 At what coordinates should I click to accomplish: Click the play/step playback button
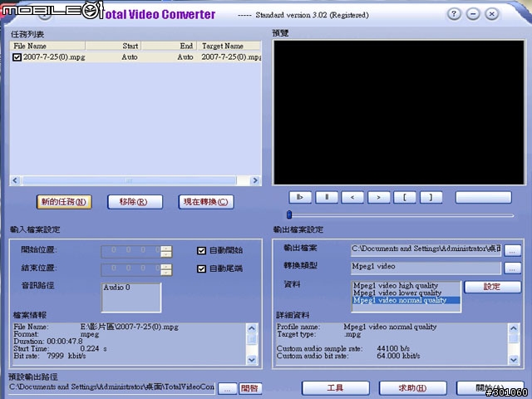point(300,197)
